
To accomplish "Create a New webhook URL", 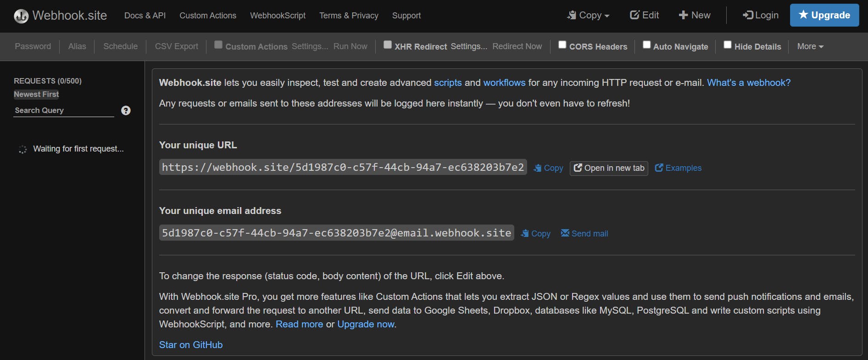I will pyautogui.click(x=695, y=15).
